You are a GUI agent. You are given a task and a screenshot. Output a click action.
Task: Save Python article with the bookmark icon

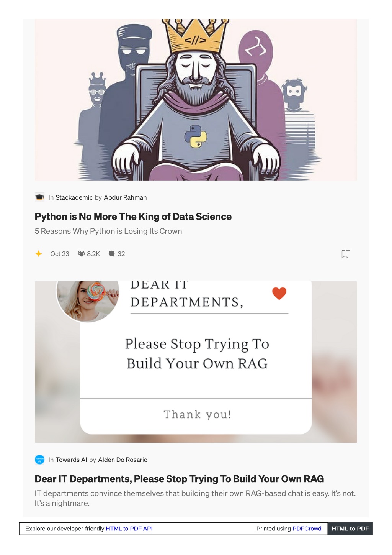[x=345, y=253]
